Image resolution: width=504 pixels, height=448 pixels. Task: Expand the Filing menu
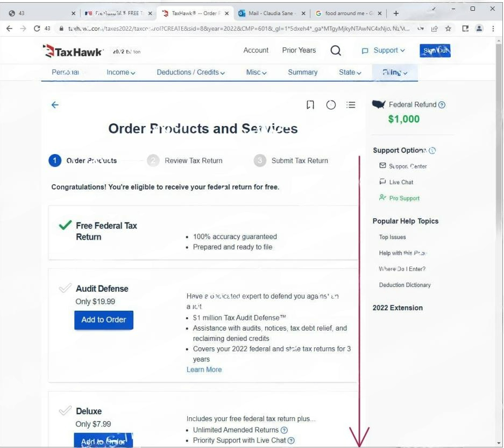tap(395, 72)
